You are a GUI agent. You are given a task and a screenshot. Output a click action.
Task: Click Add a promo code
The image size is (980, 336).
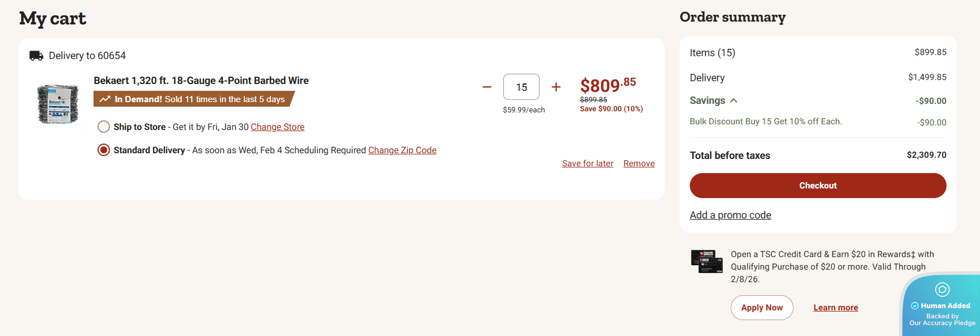(x=730, y=215)
